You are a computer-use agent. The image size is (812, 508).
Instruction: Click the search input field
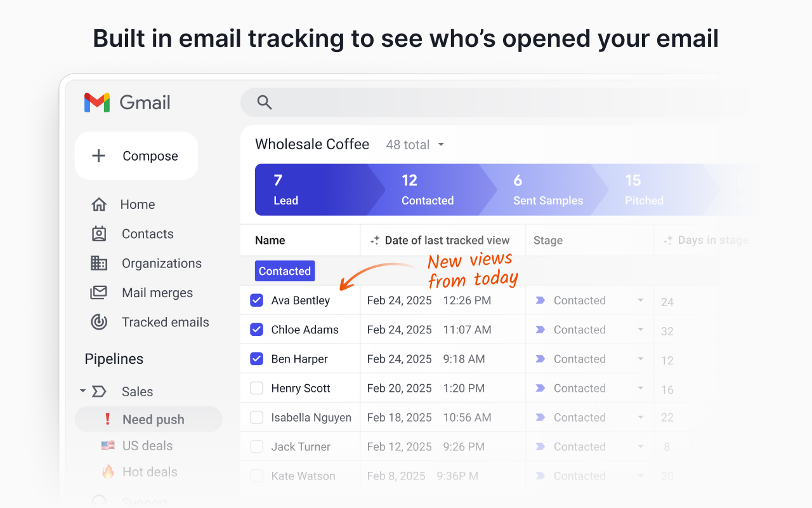click(444, 102)
